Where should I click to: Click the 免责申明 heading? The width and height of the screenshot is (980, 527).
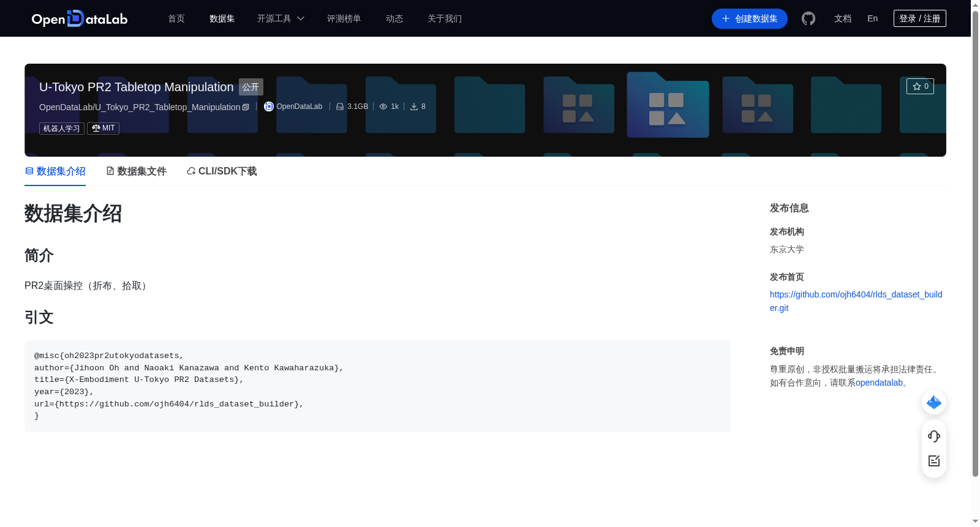coord(787,351)
